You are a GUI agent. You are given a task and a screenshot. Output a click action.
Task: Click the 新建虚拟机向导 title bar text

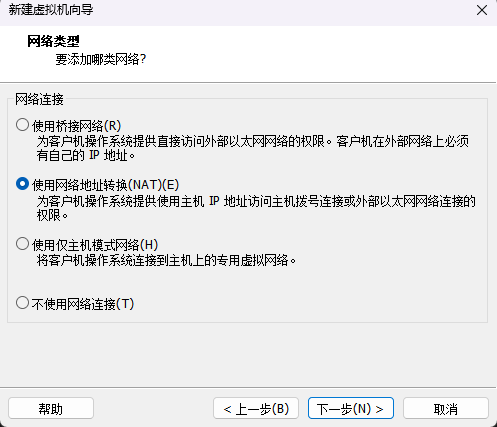[51, 10]
